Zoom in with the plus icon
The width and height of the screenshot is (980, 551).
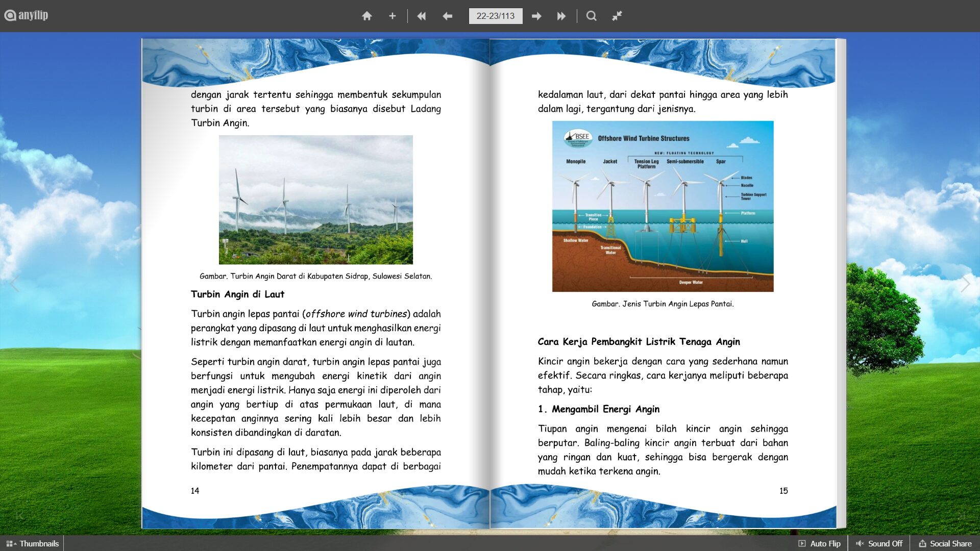click(392, 16)
